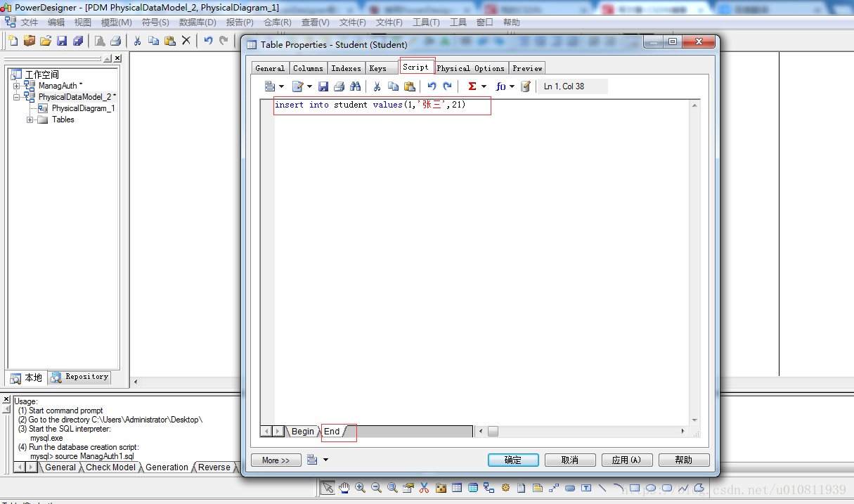Image resolution: width=854 pixels, height=504 pixels.
Task: Click the 帮助 button in dialog
Action: click(x=684, y=460)
